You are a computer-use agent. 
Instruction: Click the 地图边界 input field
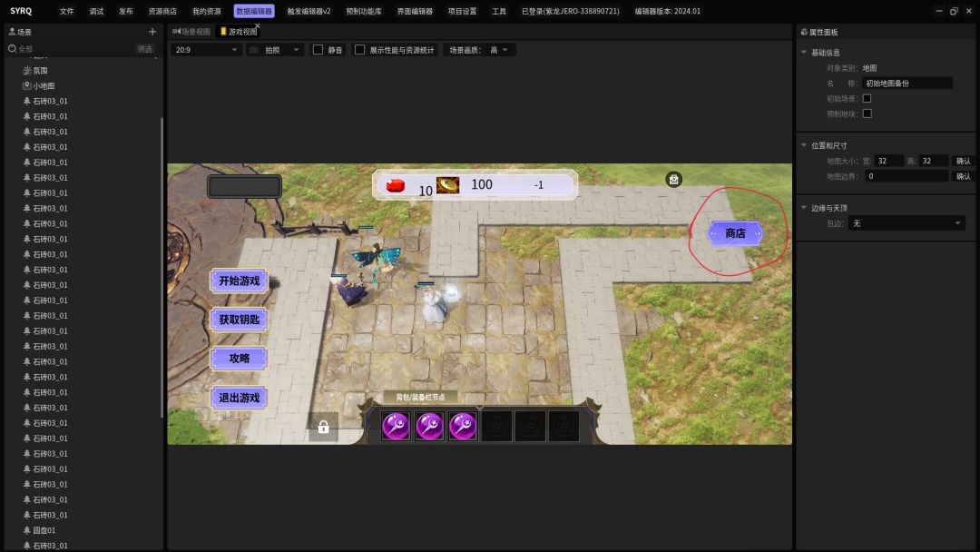tap(906, 176)
